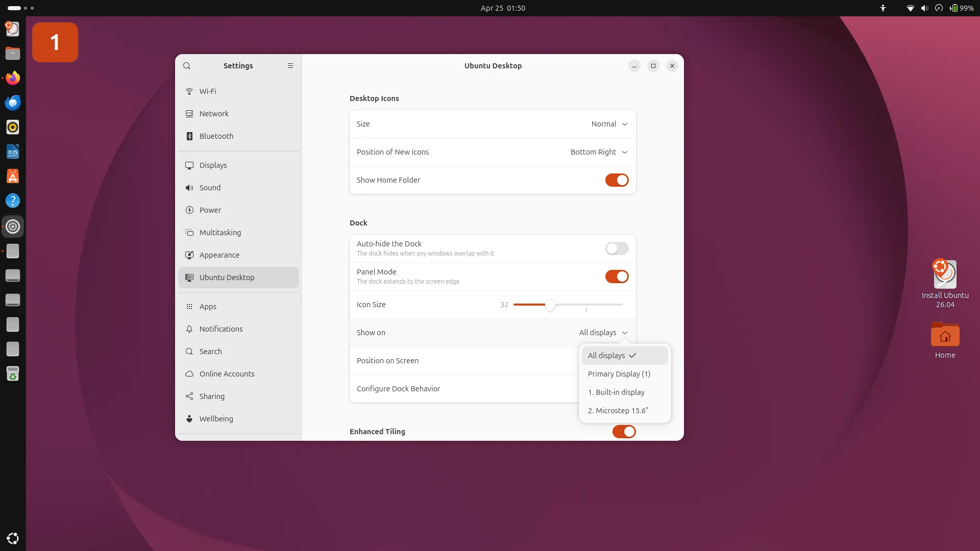Open Configure Dock Behavior
The width and height of the screenshot is (980, 551).
(399, 388)
